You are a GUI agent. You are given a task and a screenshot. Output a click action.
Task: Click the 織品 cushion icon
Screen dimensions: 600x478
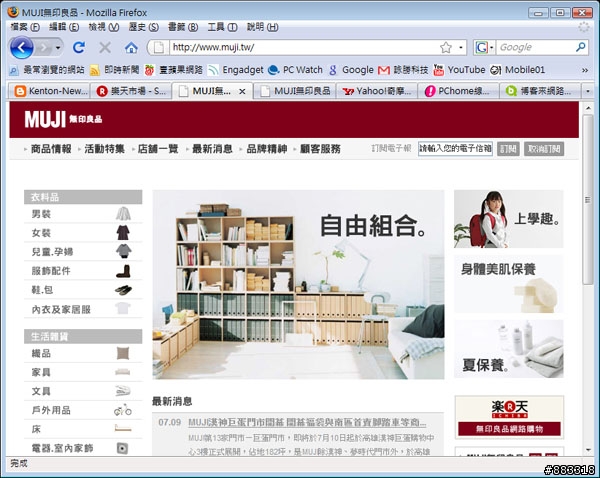(123, 353)
